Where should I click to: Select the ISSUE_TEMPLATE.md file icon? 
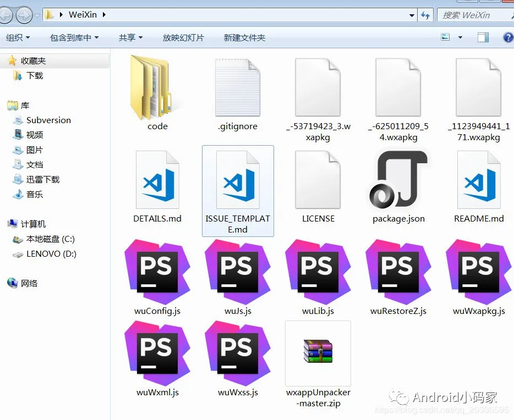(x=238, y=180)
